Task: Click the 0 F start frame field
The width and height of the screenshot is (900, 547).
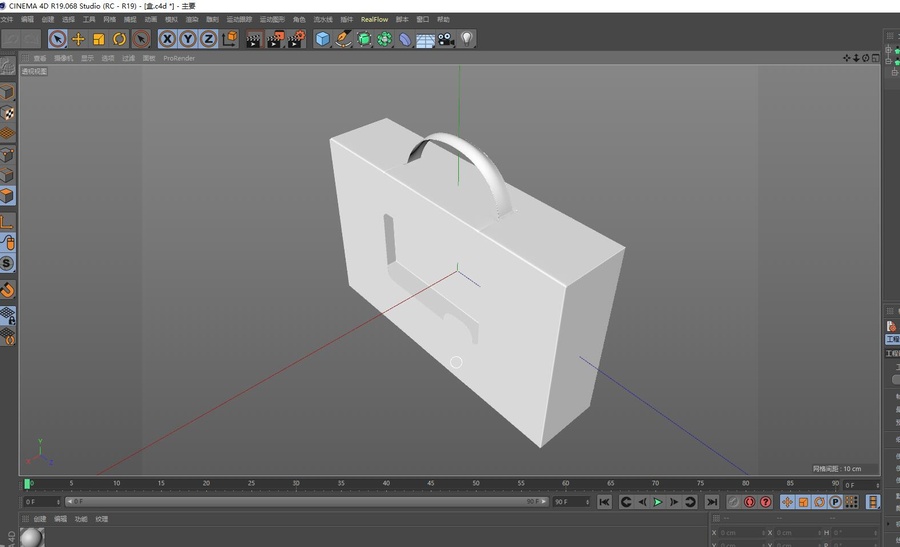Action: [41, 502]
